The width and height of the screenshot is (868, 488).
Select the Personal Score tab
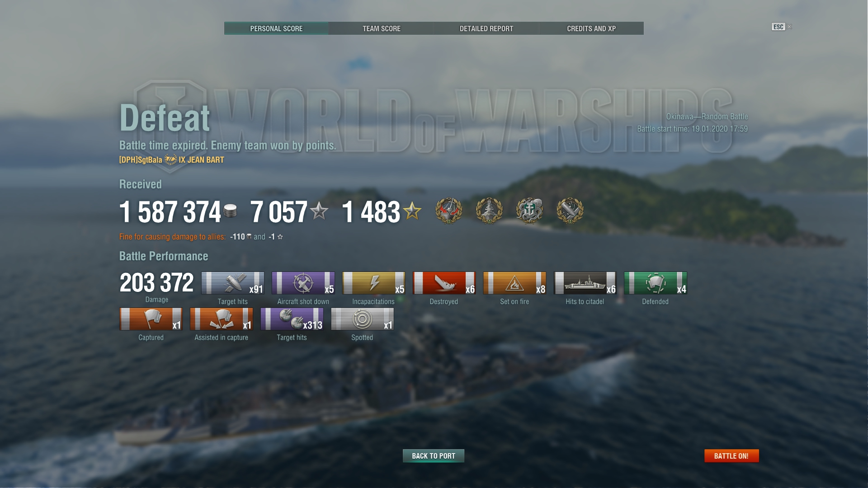[276, 28]
